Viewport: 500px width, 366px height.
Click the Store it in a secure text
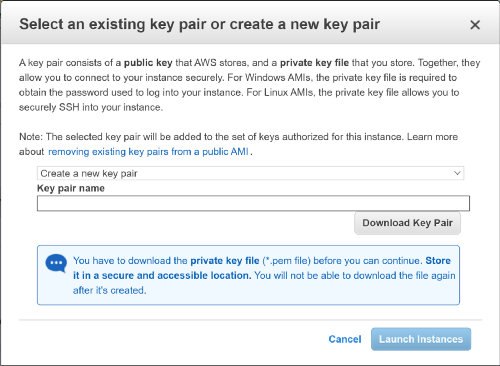tap(262, 268)
